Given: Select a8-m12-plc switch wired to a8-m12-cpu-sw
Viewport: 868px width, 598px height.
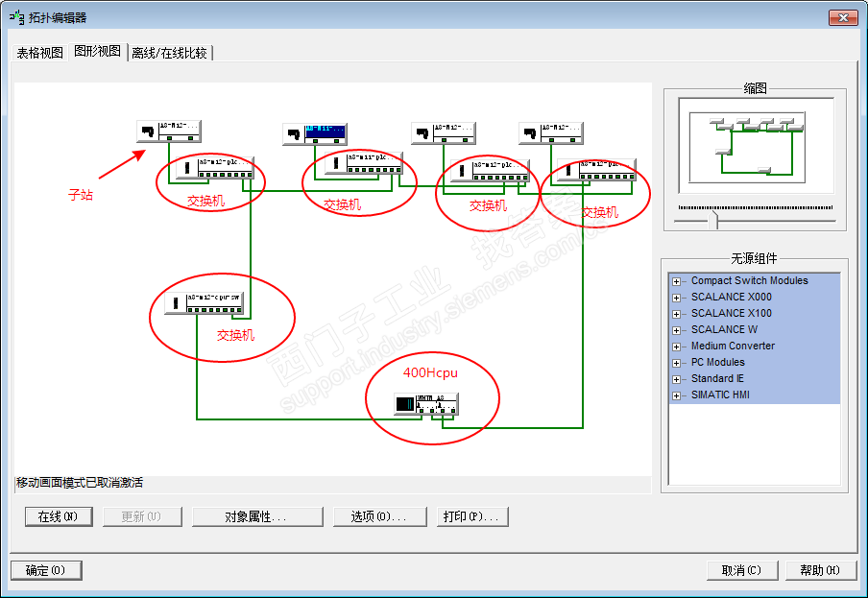Looking at the screenshot, I should click(215, 168).
